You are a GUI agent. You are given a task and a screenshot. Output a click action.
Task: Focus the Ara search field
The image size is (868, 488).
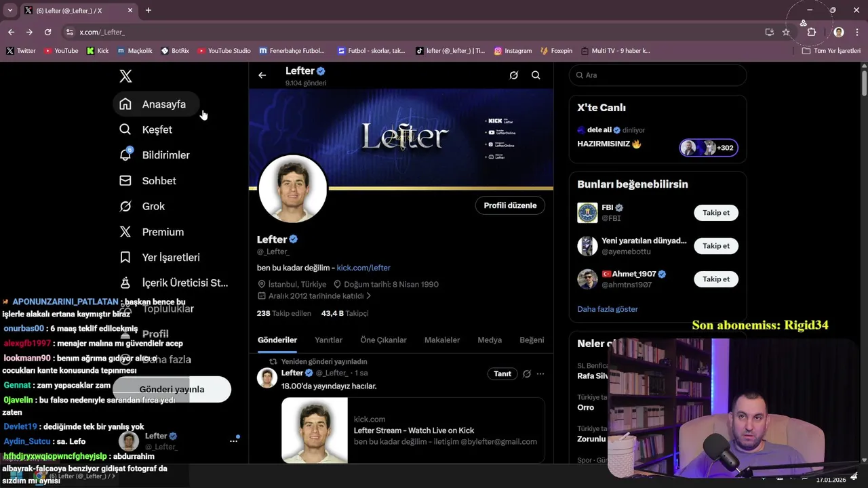[658, 75]
